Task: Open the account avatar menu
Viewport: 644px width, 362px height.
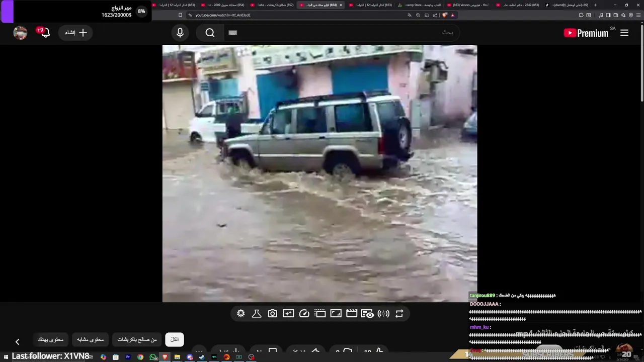Action: click(20, 33)
